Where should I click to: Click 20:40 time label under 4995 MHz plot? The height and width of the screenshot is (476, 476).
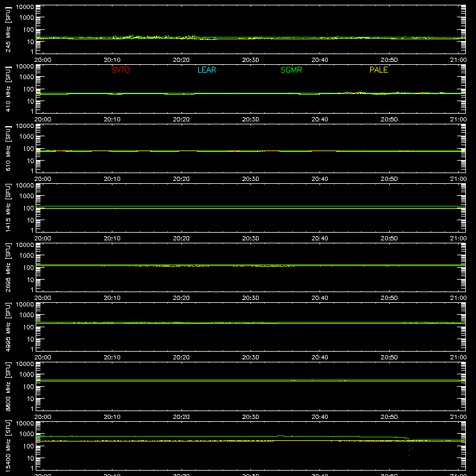point(320,358)
